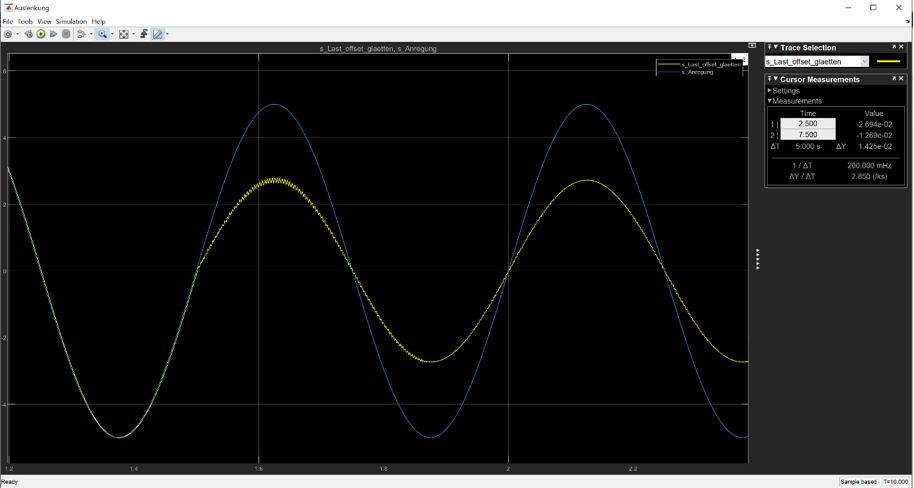Open the Tools menu

(25, 21)
